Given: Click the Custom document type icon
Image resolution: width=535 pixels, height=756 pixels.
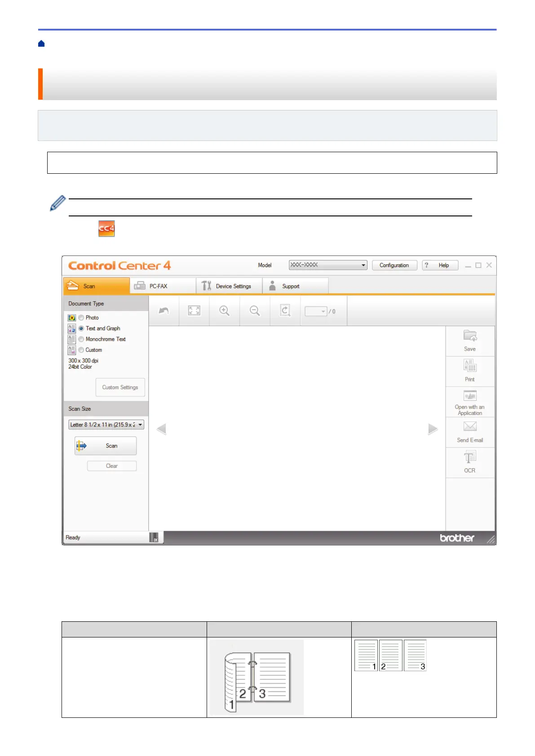Looking at the screenshot, I should click(x=71, y=350).
